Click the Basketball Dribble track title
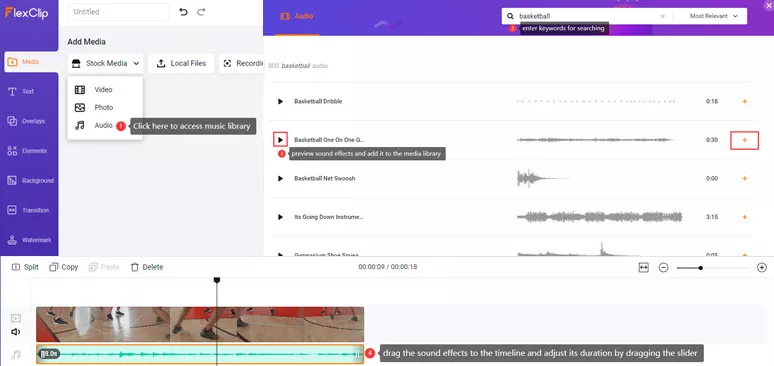774x366 pixels. click(318, 101)
